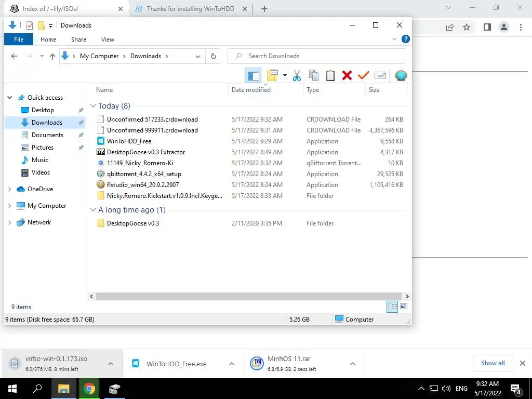532x399 pixels.
Task: Select the Nicky.Romero.Kickstart folder icon
Action: click(100, 196)
